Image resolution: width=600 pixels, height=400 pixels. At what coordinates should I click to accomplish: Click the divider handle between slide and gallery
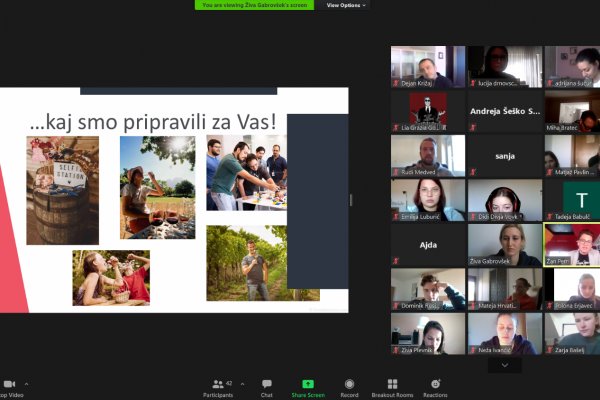351,200
